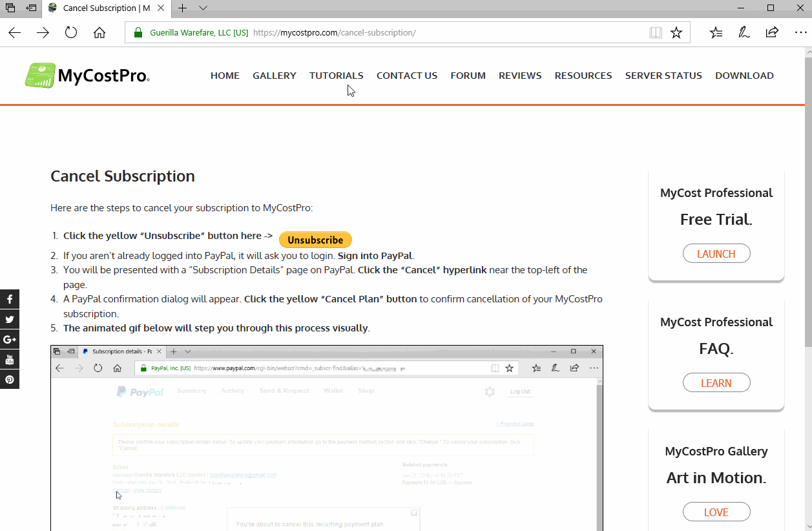Open a new tab with plus

click(183, 8)
